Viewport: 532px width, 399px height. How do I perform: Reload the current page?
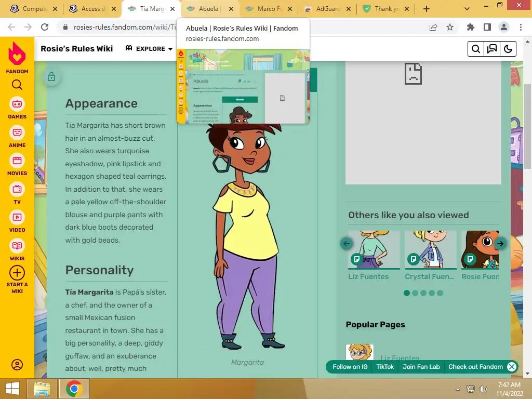point(45,27)
